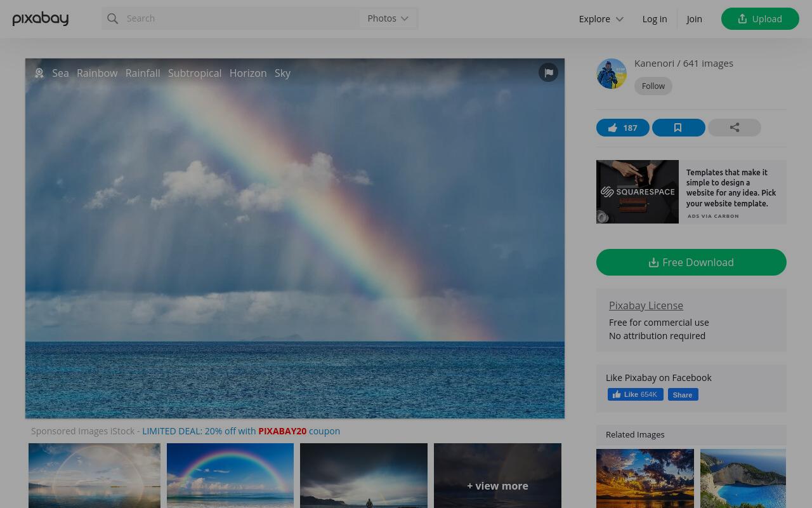Click the Pixabay logo
The width and height of the screenshot is (812, 508).
(x=41, y=19)
